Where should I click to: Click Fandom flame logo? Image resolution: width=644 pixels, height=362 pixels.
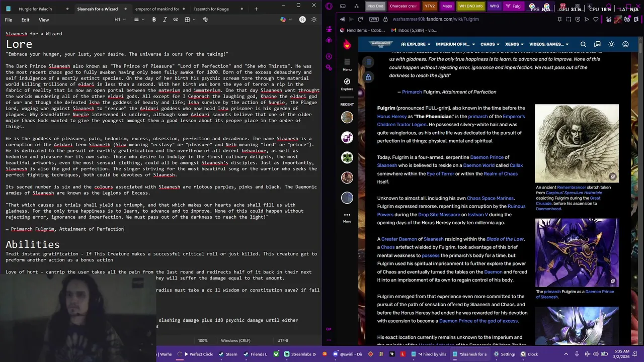(347, 45)
